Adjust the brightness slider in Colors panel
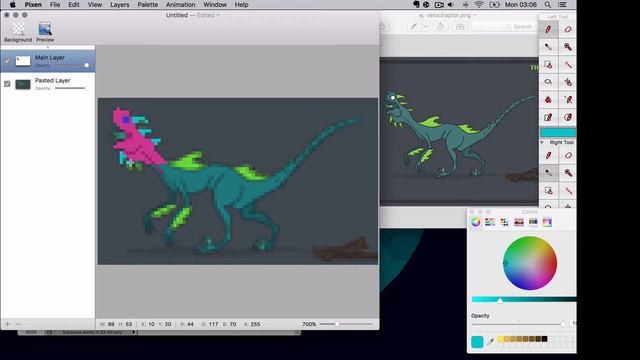640x360 pixels. pos(524,300)
